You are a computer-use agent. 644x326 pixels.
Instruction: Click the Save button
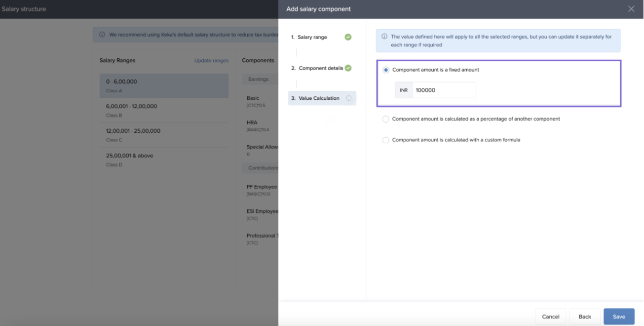(619, 317)
